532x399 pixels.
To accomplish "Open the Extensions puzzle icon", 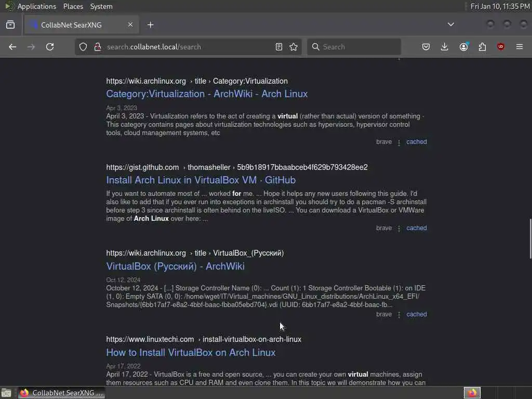I will click(x=482, y=47).
